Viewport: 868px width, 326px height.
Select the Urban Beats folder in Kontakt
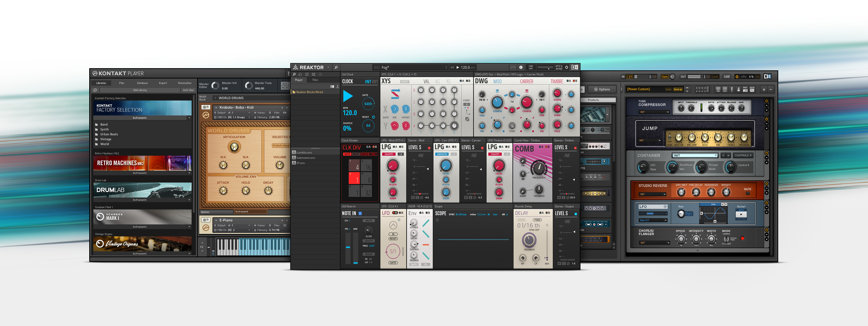pos(109,134)
